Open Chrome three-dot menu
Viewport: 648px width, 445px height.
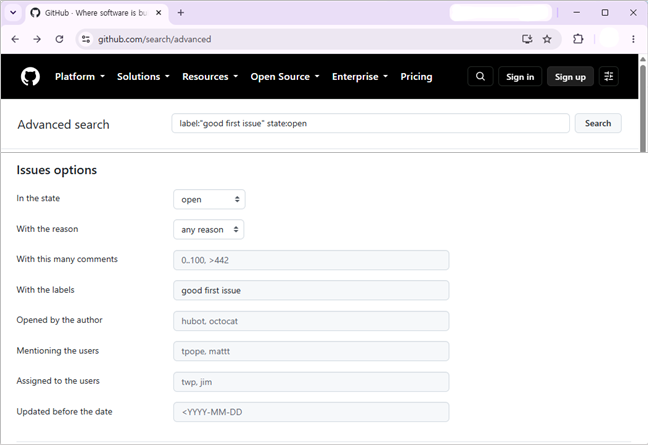633,39
